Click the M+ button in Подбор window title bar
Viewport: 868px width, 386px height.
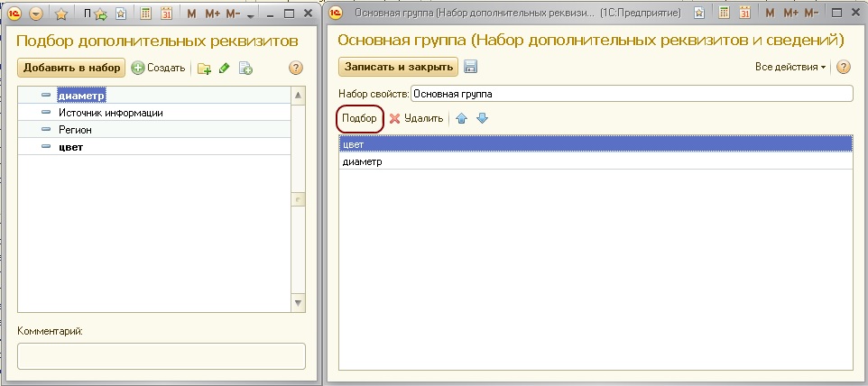tap(213, 14)
